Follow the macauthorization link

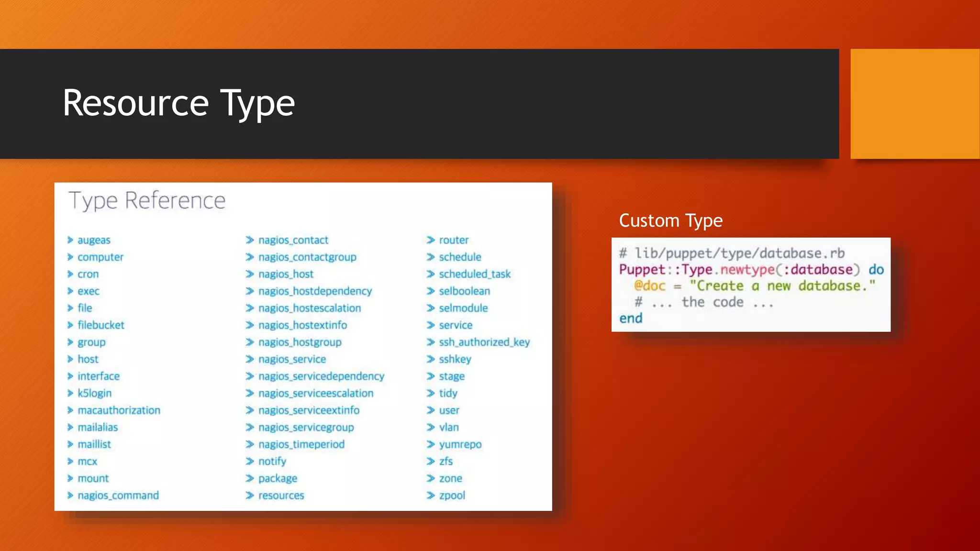coord(119,410)
